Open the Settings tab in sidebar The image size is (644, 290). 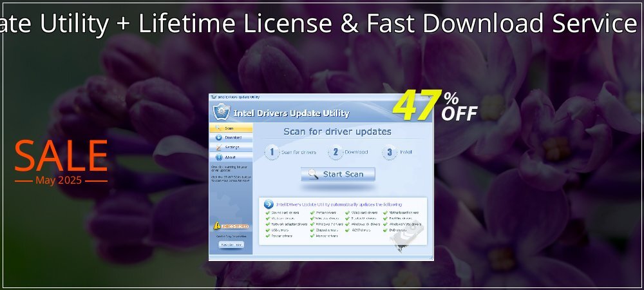click(231, 147)
